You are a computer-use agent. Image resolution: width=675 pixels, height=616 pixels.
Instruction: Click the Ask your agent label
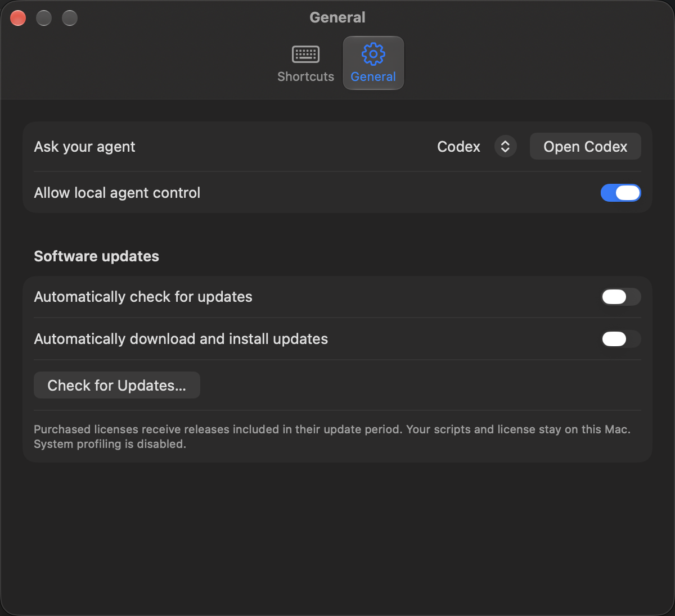[85, 147]
